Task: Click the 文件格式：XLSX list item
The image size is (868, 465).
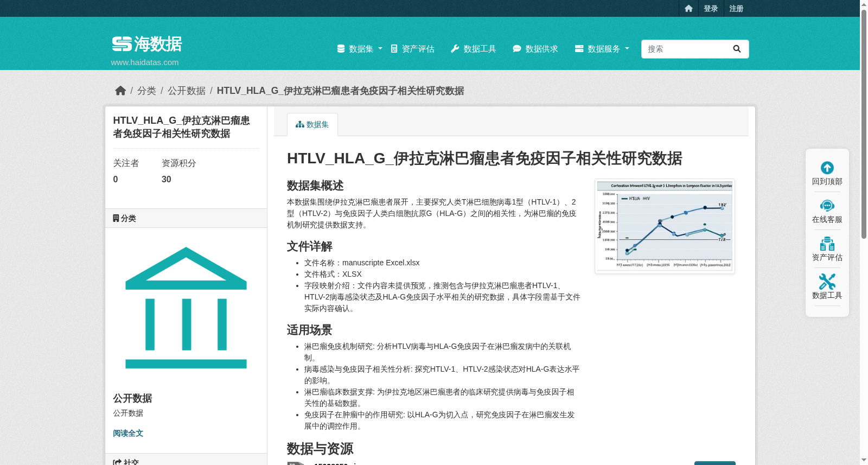Action: tap(333, 274)
